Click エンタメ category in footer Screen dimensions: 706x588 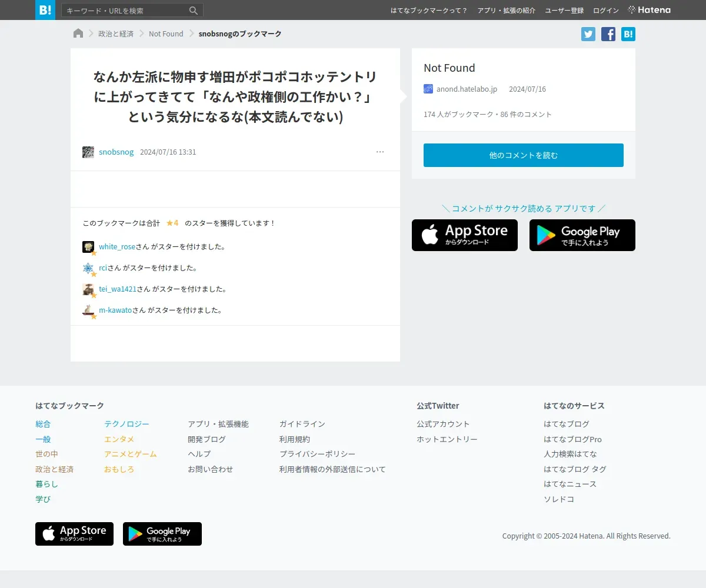[119, 439]
